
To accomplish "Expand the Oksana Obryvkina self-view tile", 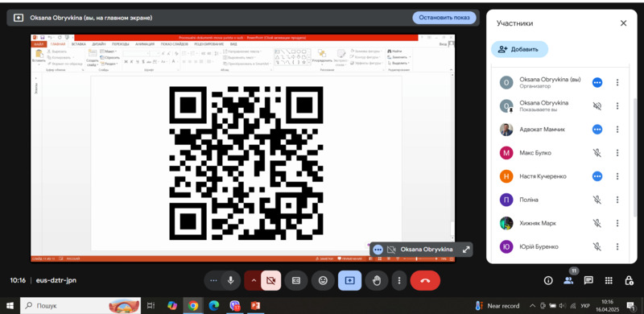I will tap(466, 250).
